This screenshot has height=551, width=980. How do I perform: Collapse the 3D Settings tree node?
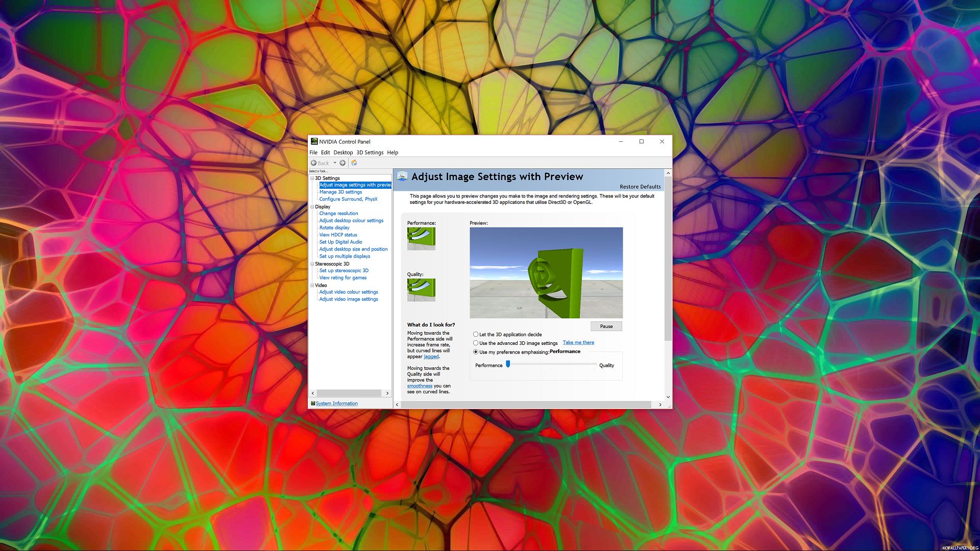coord(312,178)
